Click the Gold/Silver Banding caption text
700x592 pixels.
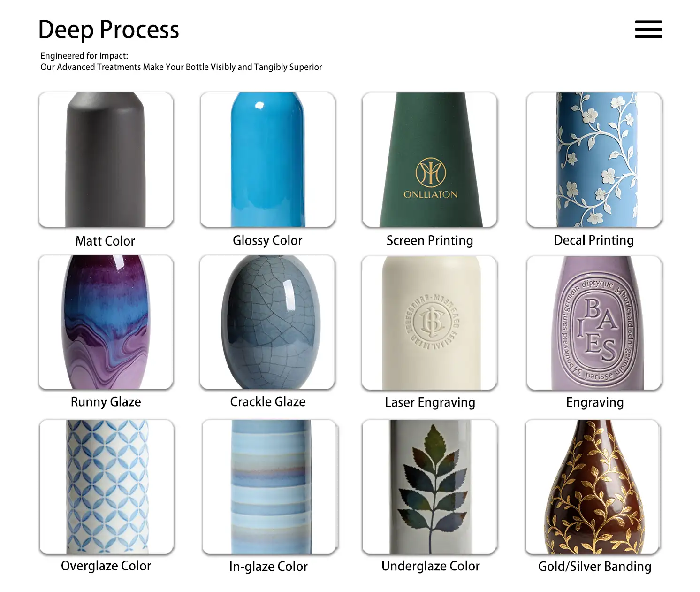pyautogui.click(x=594, y=567)
